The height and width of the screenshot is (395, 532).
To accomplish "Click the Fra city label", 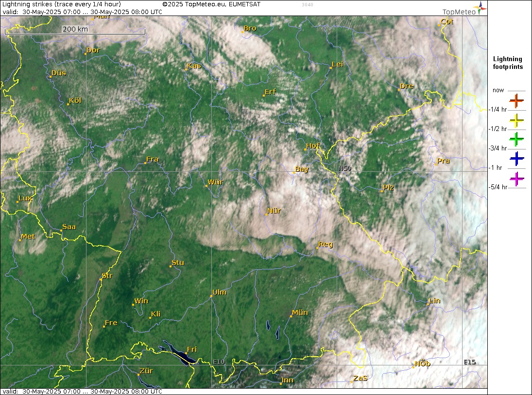I will 153,159.
